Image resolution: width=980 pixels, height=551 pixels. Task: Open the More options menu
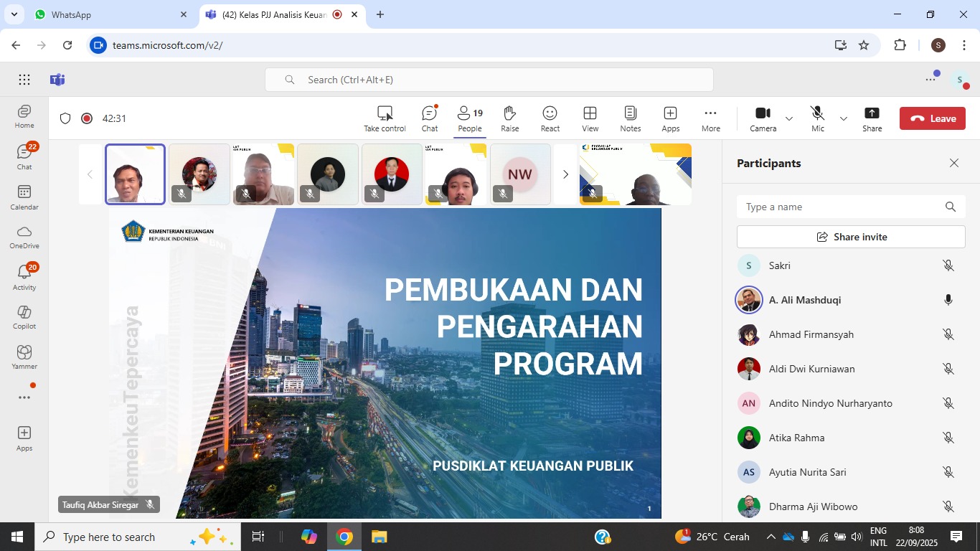click(x=711, y=118)
